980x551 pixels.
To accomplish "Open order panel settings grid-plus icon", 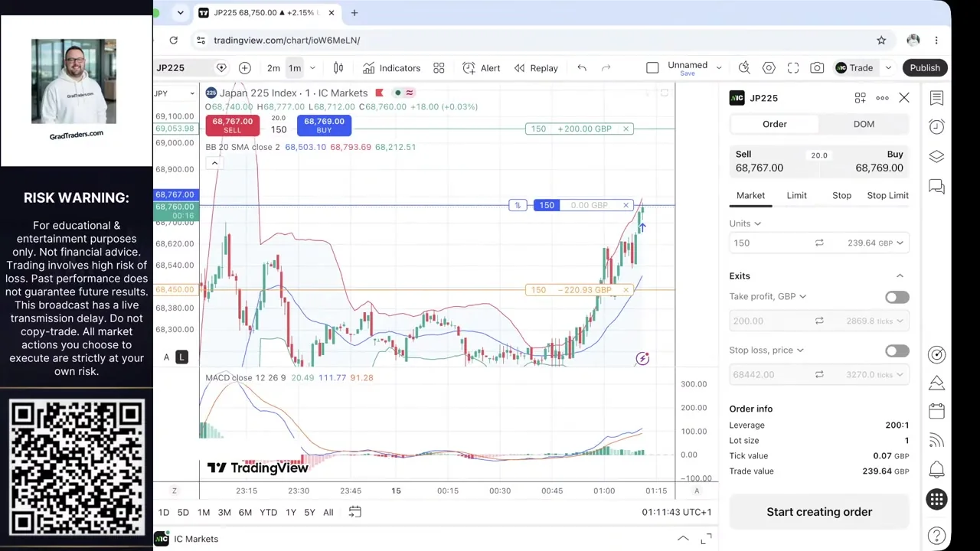I will (861, 98).
